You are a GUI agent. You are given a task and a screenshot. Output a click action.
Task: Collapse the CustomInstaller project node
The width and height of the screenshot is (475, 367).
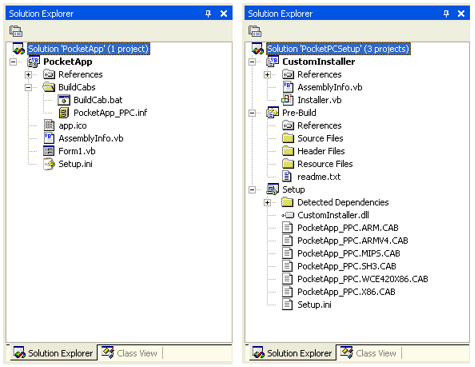click(252, 62)
